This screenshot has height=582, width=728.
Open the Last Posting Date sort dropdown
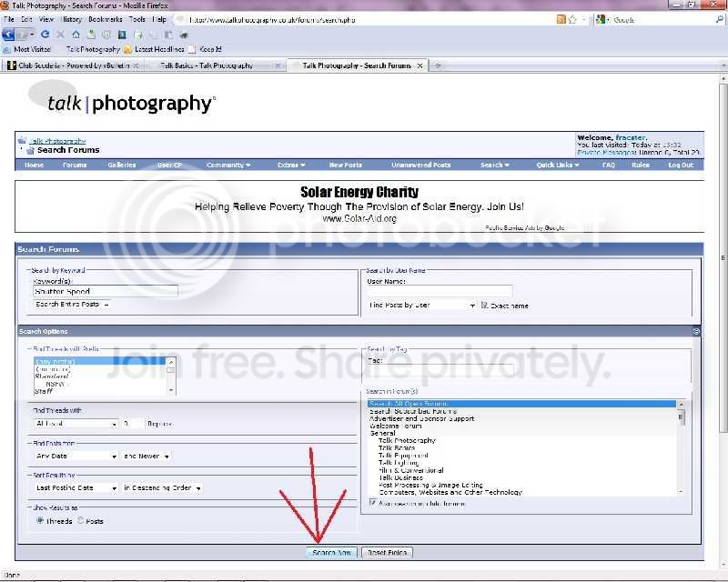(76, 488)
